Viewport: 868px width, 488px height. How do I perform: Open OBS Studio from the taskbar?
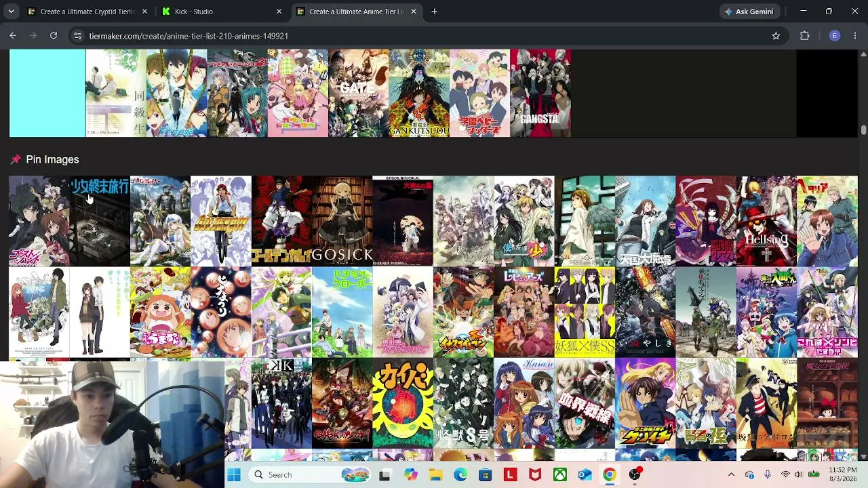[x=635, y=475]
